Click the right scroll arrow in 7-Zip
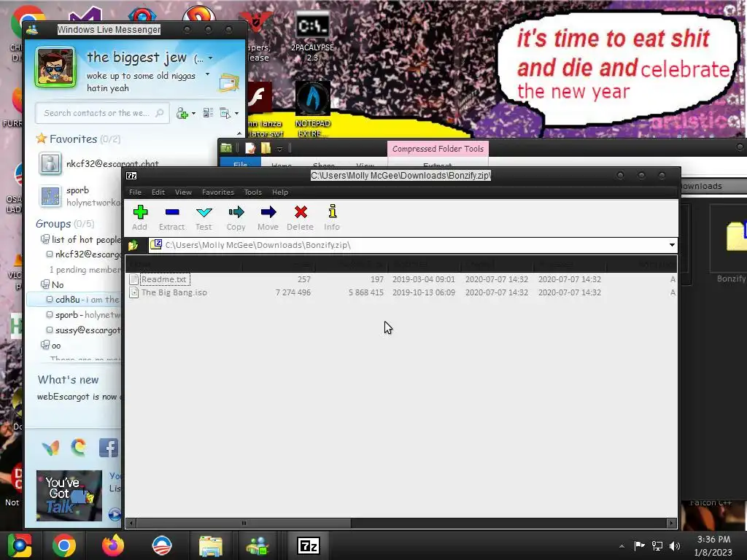Image resolution: width=747 pixels, height=560 pixels. tap(671, 523)
